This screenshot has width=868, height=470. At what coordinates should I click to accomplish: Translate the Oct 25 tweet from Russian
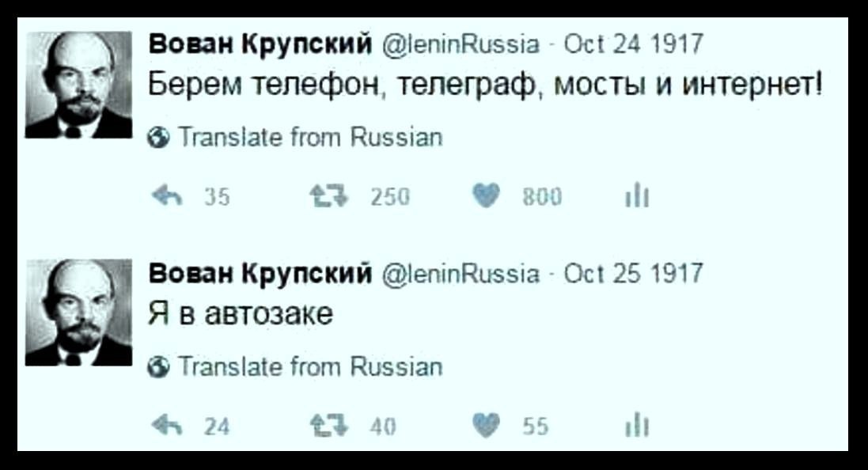pos(310,367)
